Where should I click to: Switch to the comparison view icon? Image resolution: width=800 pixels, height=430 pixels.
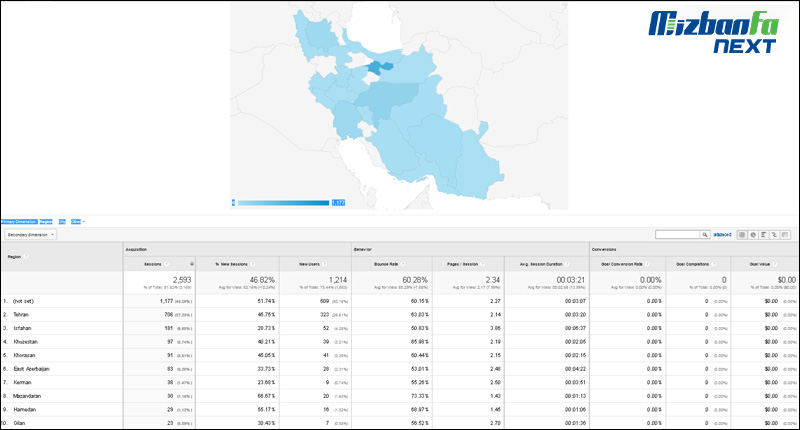[775, 234]
